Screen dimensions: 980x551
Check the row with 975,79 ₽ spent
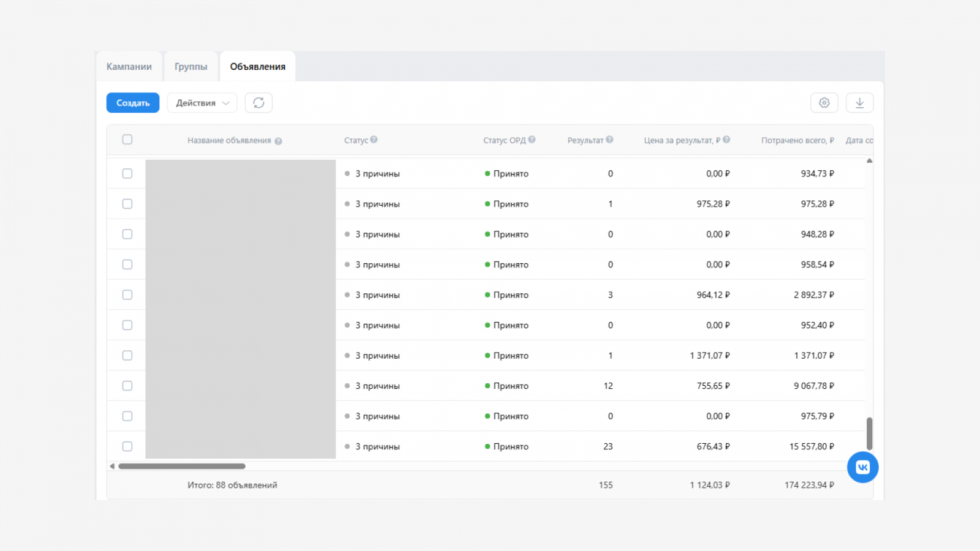point(127,416)
